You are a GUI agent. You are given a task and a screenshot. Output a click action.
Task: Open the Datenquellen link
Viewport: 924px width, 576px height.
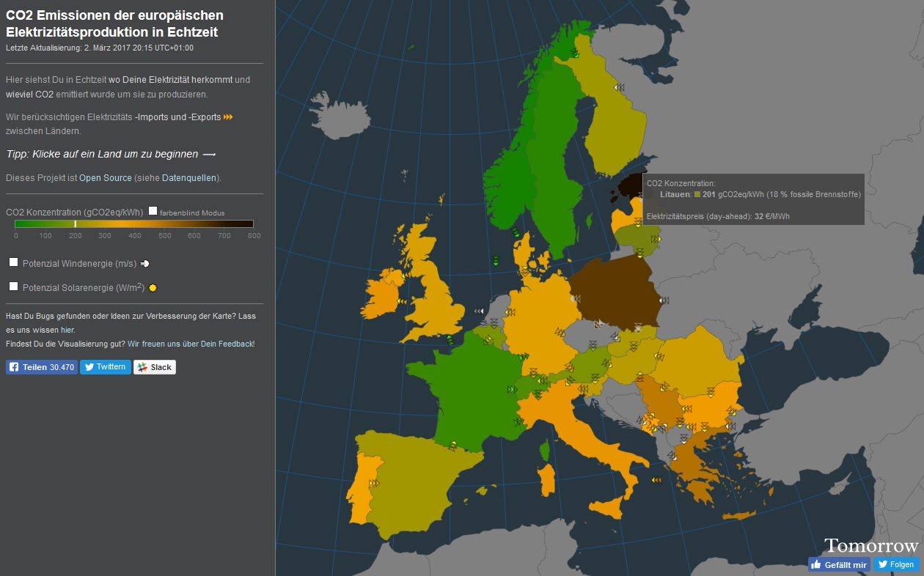point(188,177)
